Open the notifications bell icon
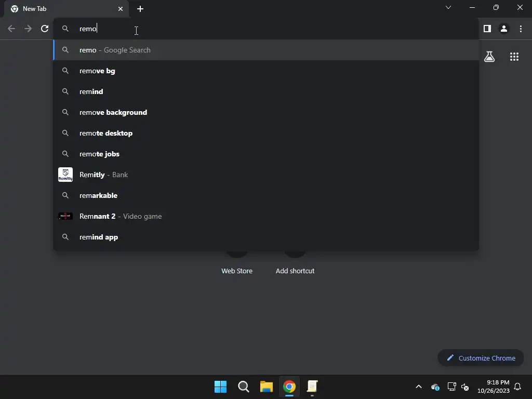The height and width of the screenshot is (399, 532). [518, 387]
